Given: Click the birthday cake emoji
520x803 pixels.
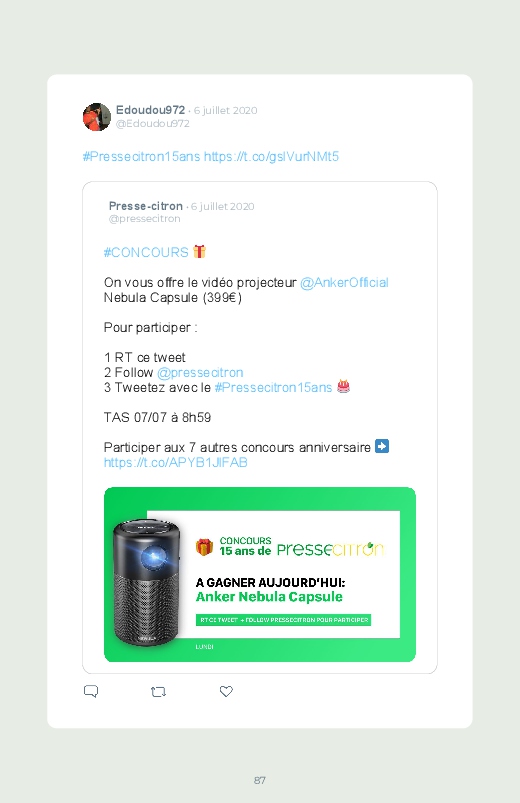Looking at the screenshot, I should (x=343, y=386).
